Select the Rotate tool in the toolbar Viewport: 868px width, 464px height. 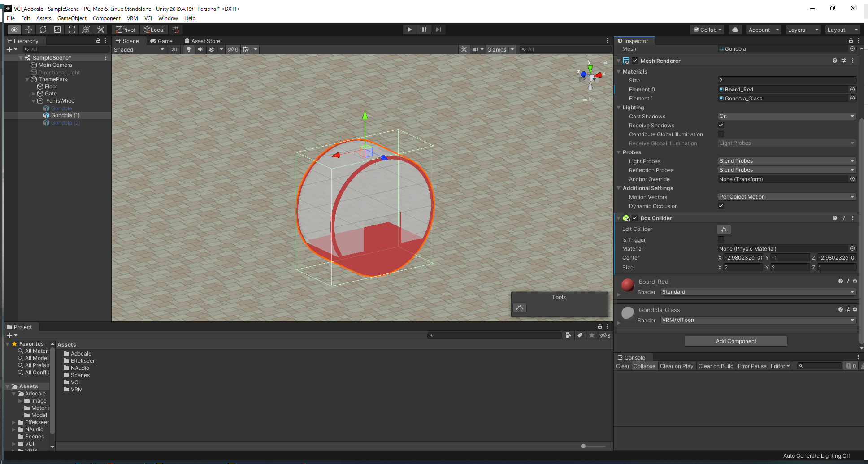tap(43, 30)
